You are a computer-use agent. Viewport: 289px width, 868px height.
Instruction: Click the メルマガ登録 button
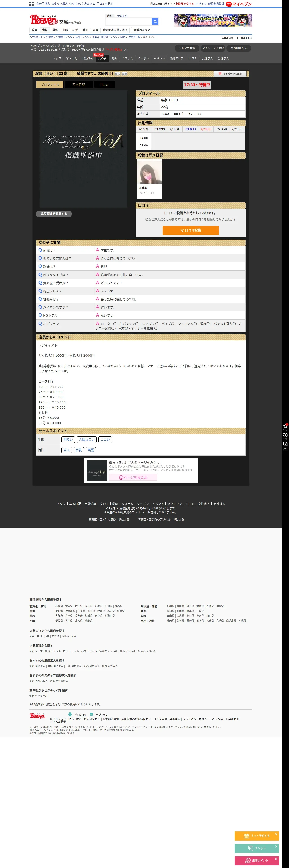(x=187, y=48)
